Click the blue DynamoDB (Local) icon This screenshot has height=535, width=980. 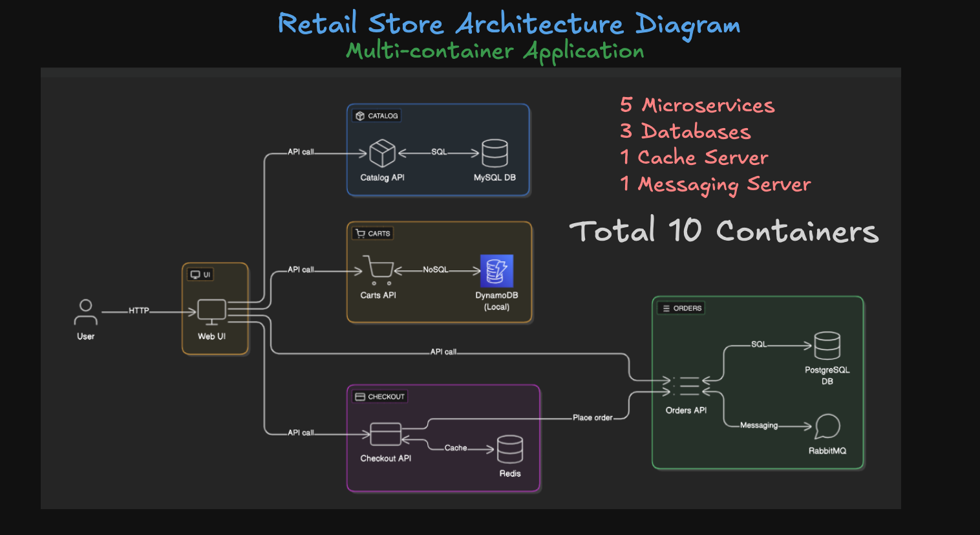point(496,270)
